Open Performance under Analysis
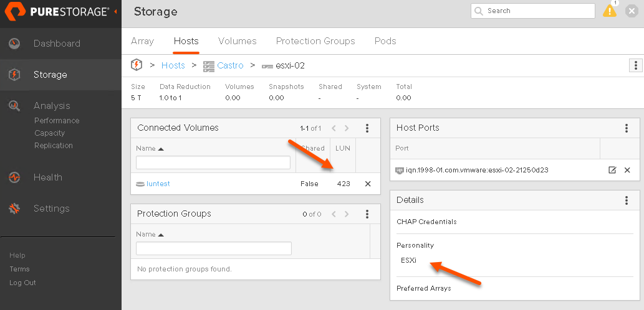The width and height of the screenshot is (644, 310). click(x=57, y=121)
